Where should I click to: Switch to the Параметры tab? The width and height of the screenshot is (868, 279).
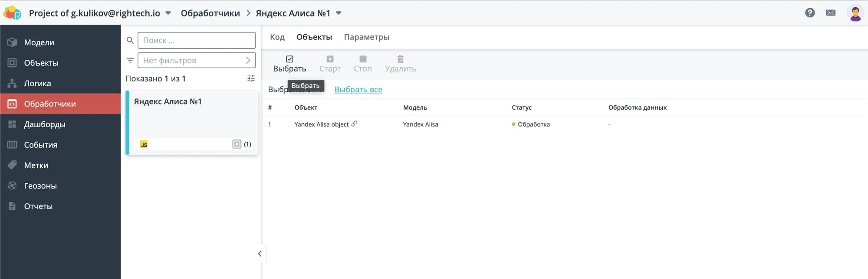click(x=367, y=37)
